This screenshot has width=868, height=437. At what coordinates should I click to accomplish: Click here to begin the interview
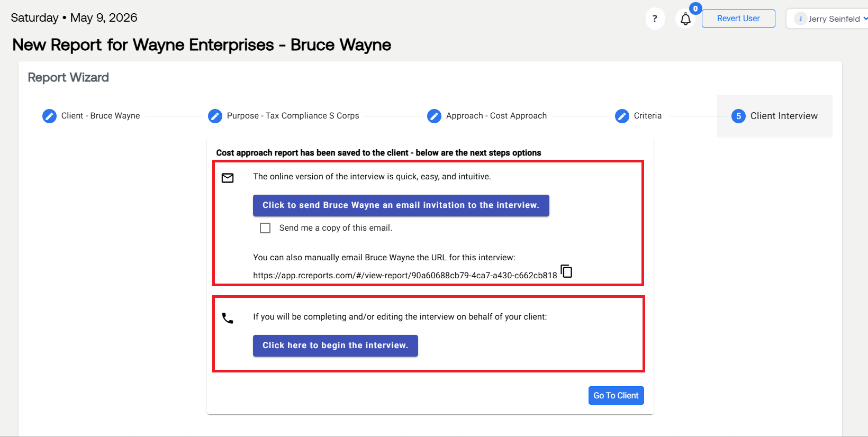(x=335, y=345)
